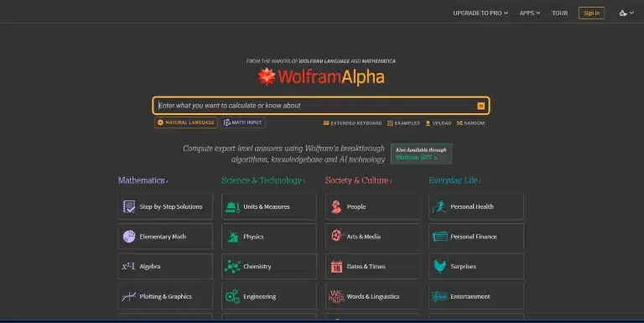Viewport: 644px width, 323px height.
Task: Click the Algebra x²-1 icon
Action: (x=128, y=266)
